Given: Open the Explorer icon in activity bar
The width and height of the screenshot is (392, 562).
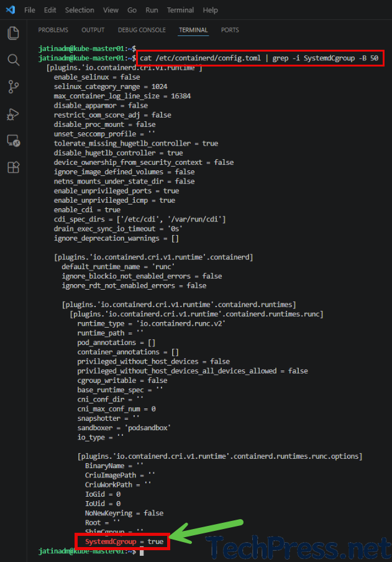Looking at the screenshot, I should 13,33.
